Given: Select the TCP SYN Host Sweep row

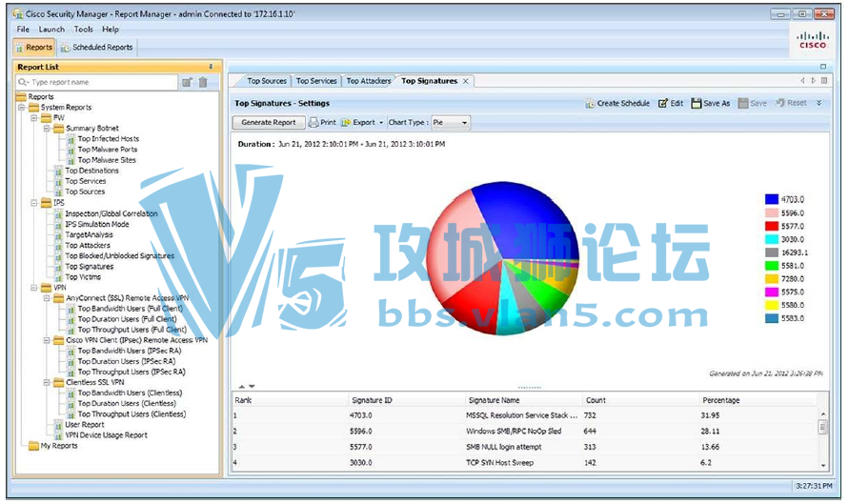Looking at the screenshot, I should 525,463.
